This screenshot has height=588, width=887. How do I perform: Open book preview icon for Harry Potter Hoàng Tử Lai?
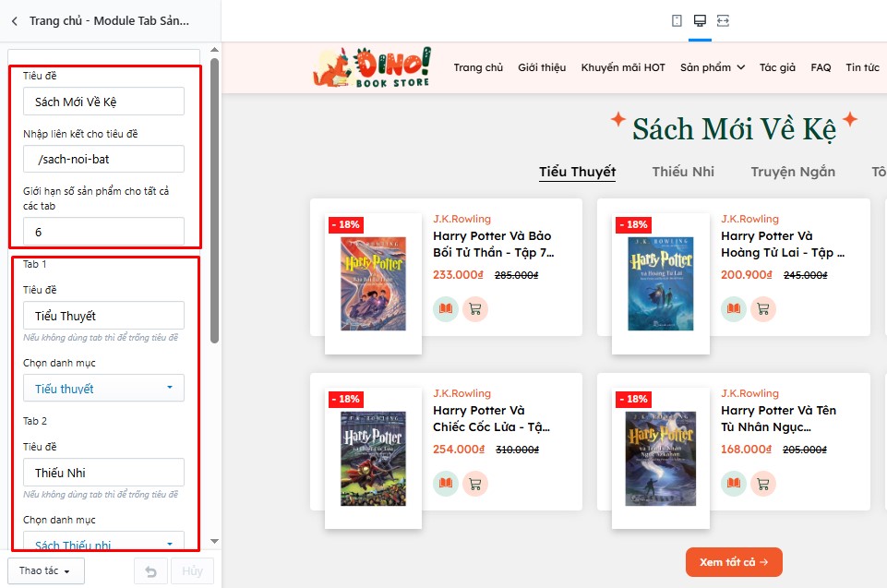click(x=734, y=309)
